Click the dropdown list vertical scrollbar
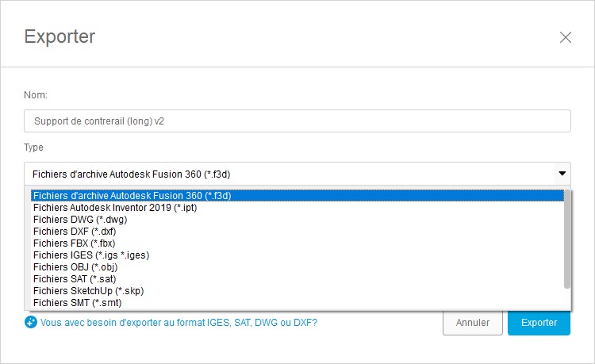The image size is (595, 364). pyautogui.click(x=567, y=239)
